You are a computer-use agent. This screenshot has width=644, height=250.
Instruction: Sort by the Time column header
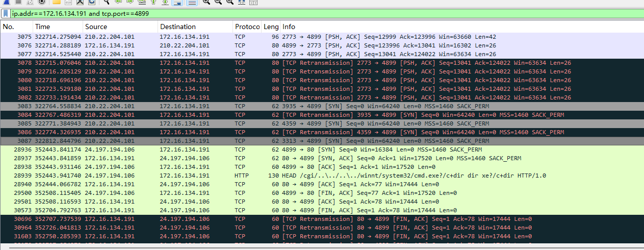[x=58, y=27]
